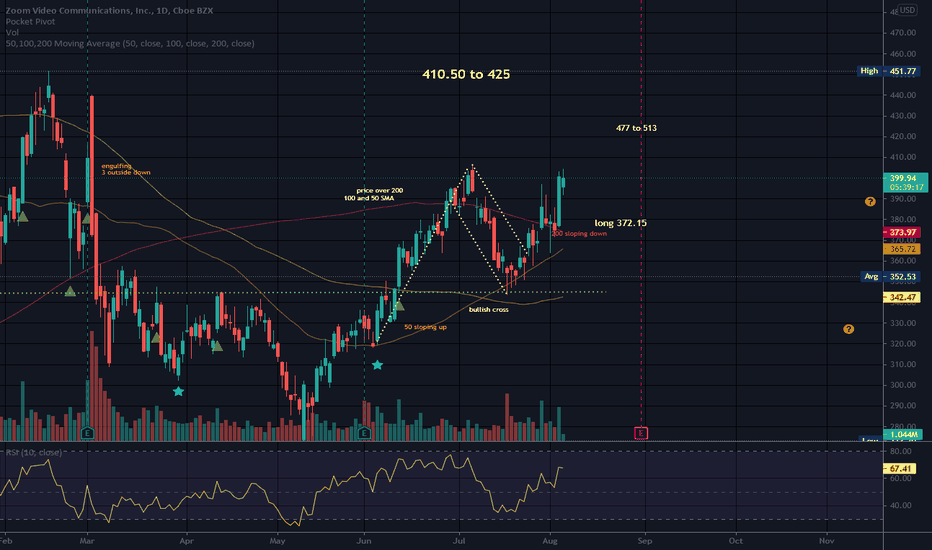Click the '200 sloping down' note
Screen dimensions: 932x550
(580, 234)
